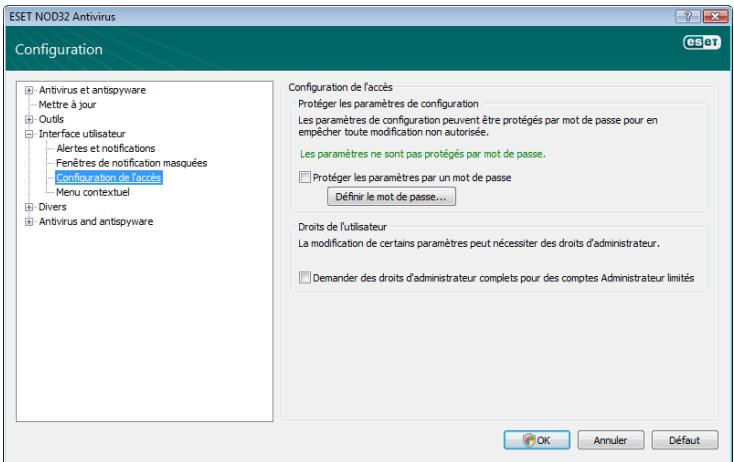Viewport: 734px width, 462px height.
Task: Toggle 'Demander des droits d'administrateur complets' checkbox
Action: click(305, 278)
